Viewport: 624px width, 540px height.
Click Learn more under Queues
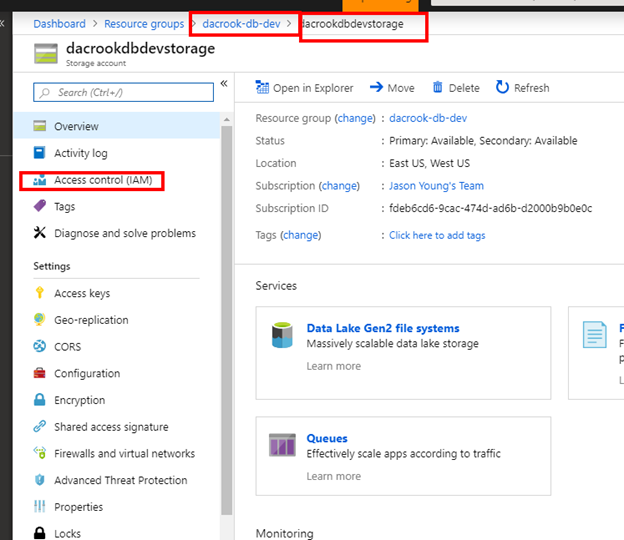coord(333,476)
